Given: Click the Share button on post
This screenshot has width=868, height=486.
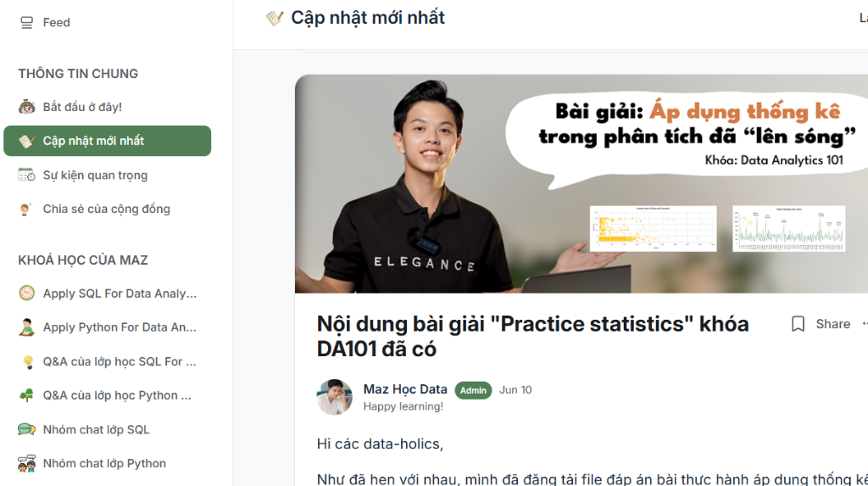Looking at the screenshot, I should (x=832, y=324).
